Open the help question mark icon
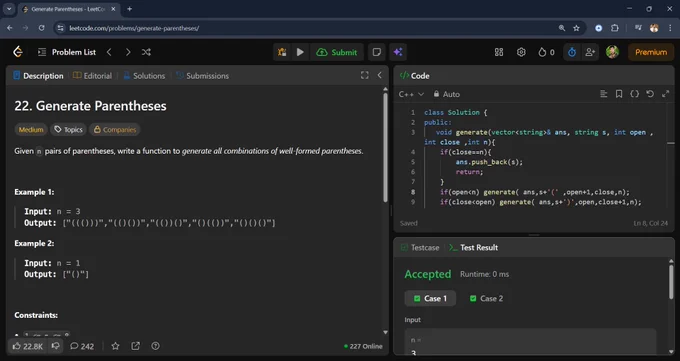This screenshot has height=361, width=680. pyautogui.click(x=155, y=346)
